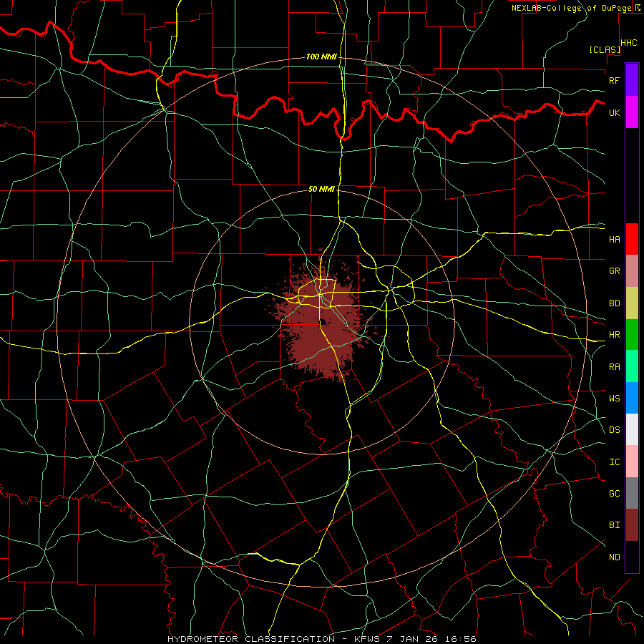The image size is (644, 644).
Task: Click the Hydrometeor Classification KFWS caption
Action: [x=322, y=639]
